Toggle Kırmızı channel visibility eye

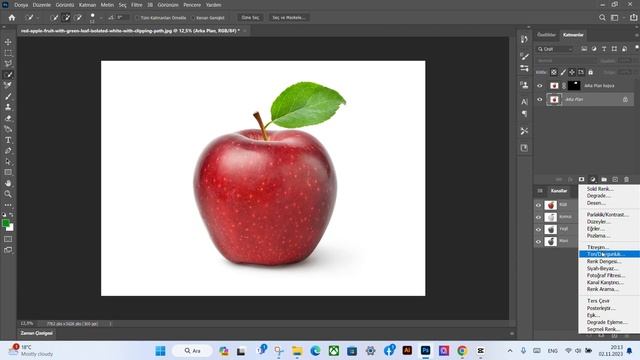(x=538, y=217)
